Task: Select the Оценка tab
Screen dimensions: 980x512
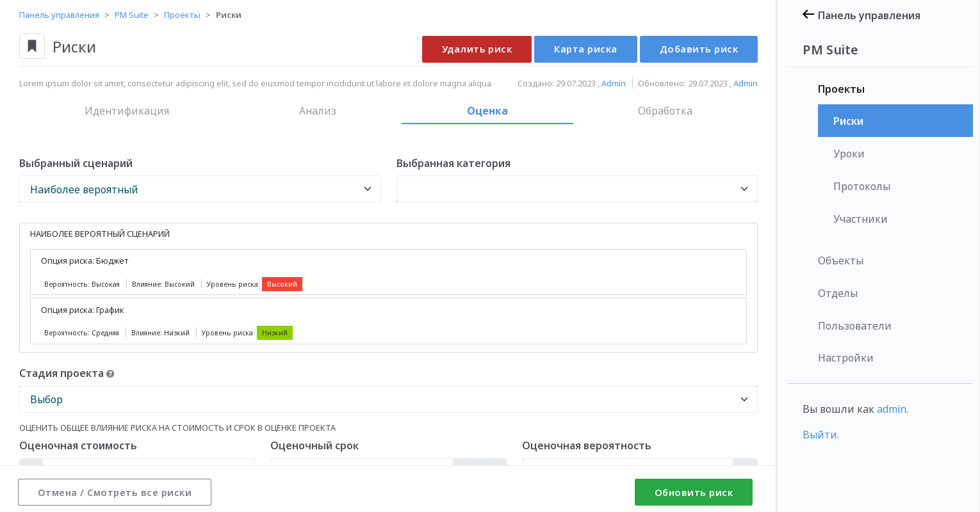Action: click(x=487, y=111)
